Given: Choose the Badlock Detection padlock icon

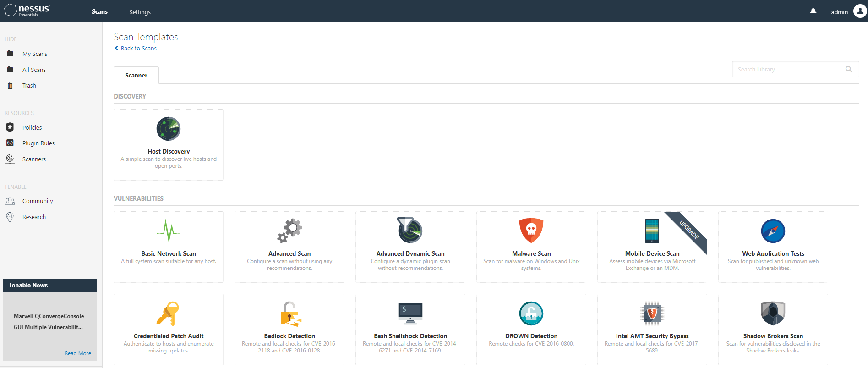Looking at the screenshot, I should (x=290, y=313).
